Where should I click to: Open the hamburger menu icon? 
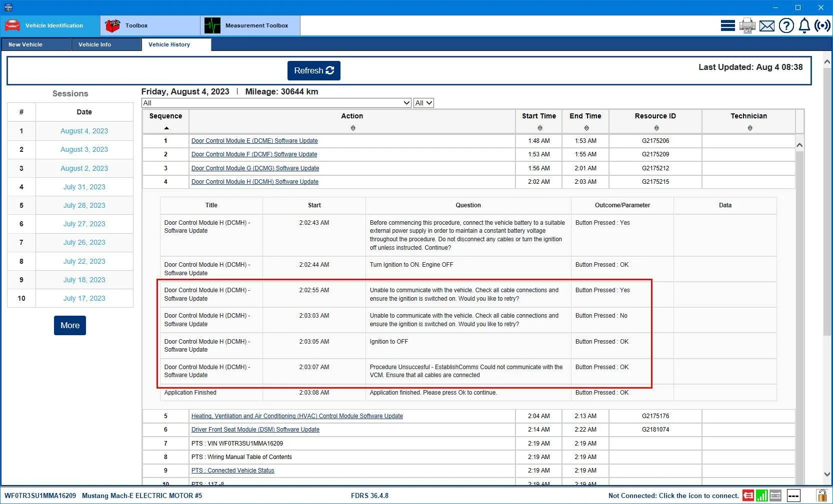[727, 25]
